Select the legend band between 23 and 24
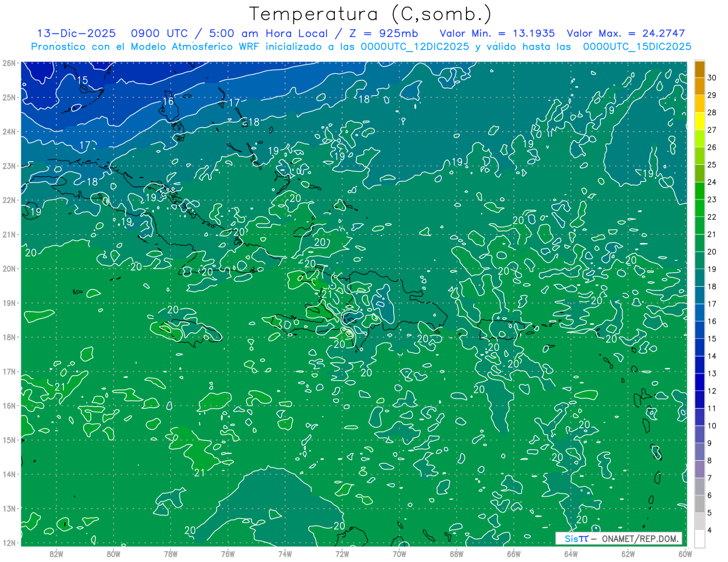 coord(699,191)
